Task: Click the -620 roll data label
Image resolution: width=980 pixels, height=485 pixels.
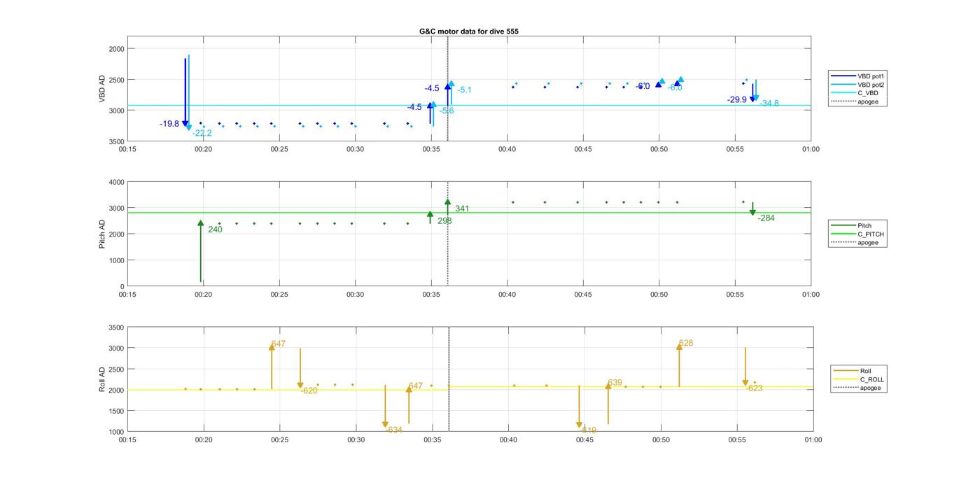Action: pyautogui.click(x=309, y=391)
